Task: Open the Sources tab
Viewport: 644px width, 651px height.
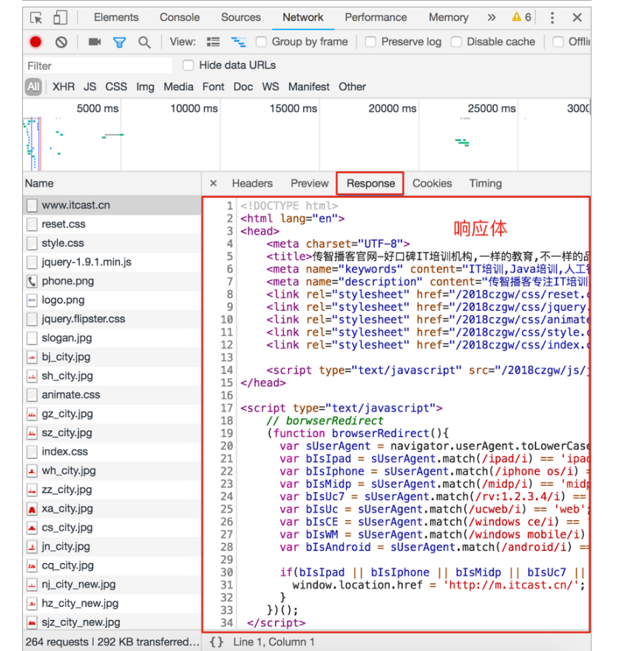Action: [241, 18]
